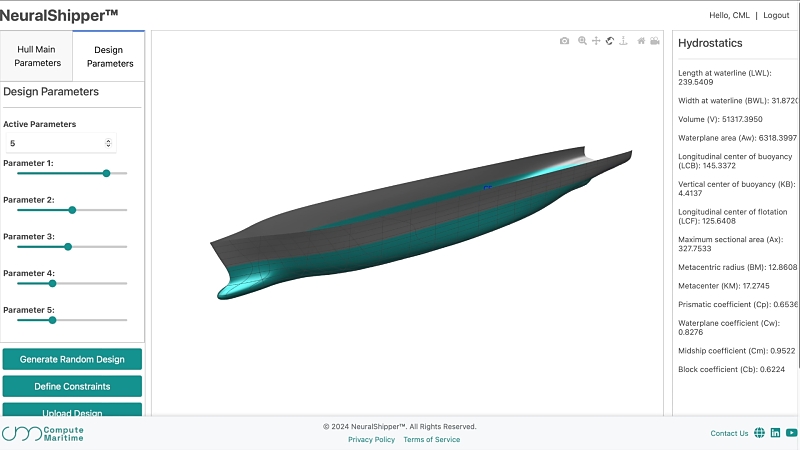Enable orbital rotation in the viewer toolbar
This screenshot has height=450, width=800.
[x=610, y=41]
